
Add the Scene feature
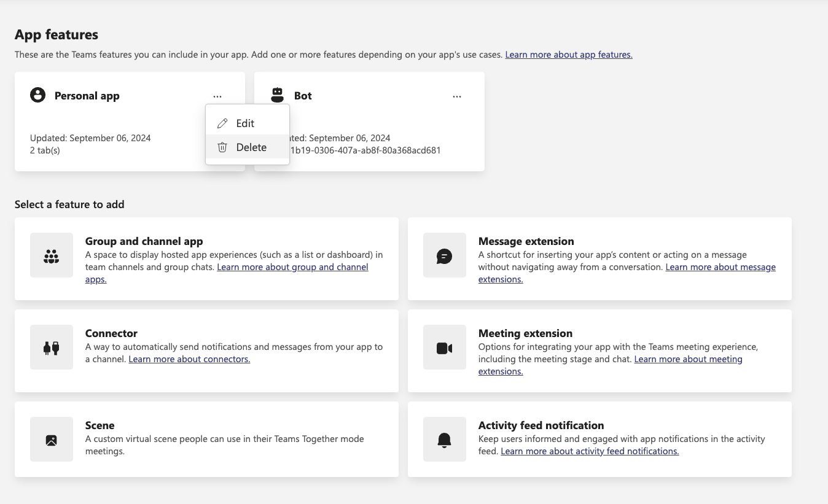(x=206, y=439)
